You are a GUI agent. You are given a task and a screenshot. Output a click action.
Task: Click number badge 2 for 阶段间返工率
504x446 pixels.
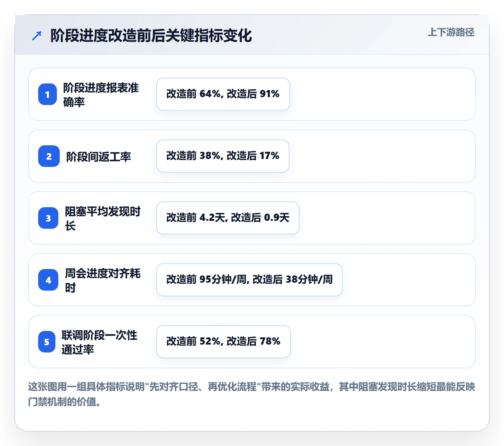click(49, 156)
